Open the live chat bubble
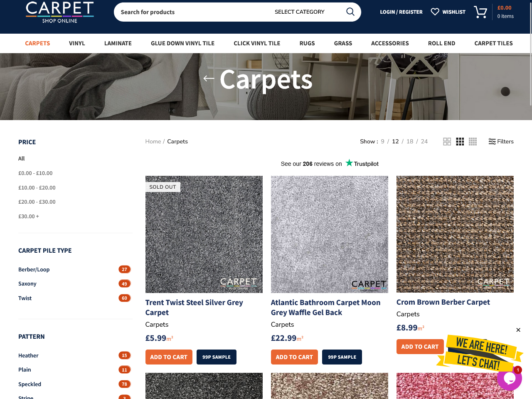532x399 pixels. [509, 378]
